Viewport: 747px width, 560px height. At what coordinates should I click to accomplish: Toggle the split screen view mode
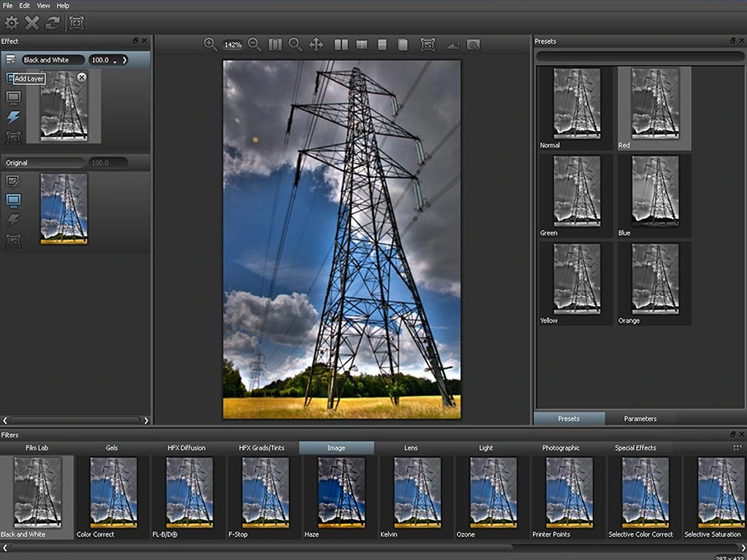point(362,44)
